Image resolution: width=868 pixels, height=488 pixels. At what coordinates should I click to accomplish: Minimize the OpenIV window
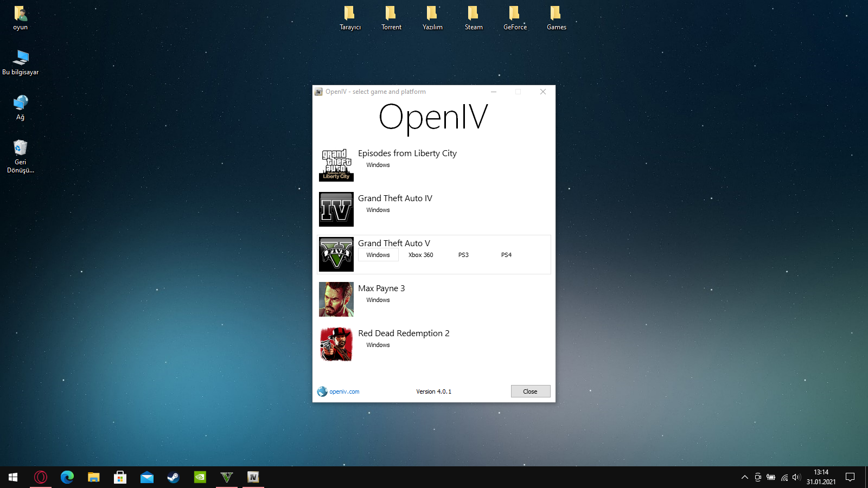(494, 92)
